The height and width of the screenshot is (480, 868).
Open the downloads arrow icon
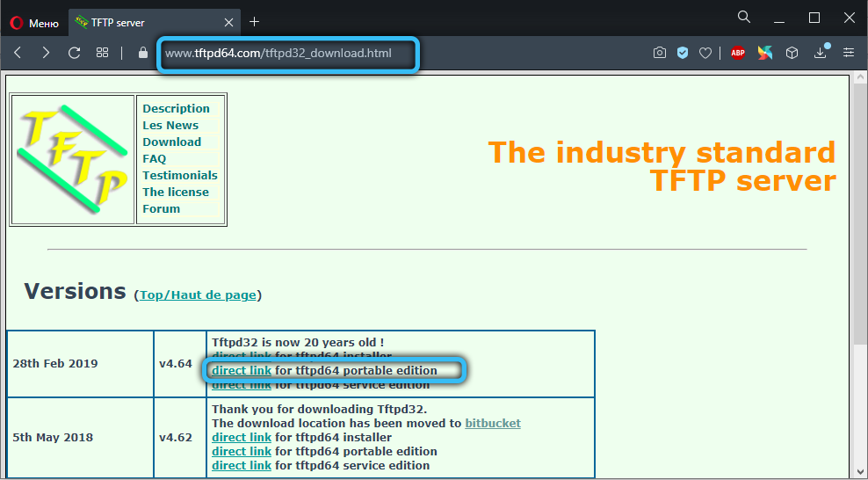tap(821, 53)
